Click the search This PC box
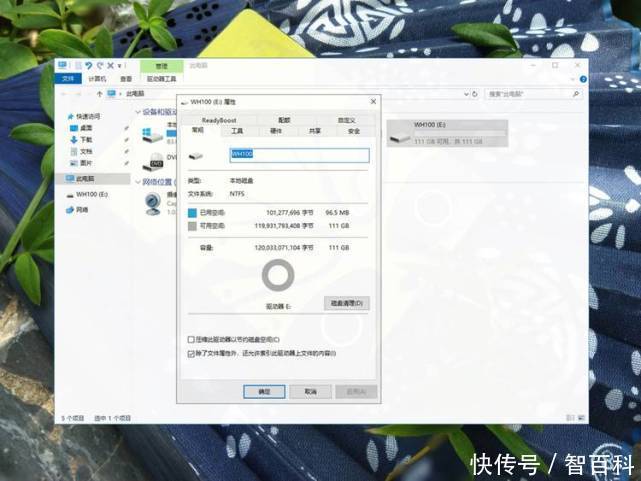 click(x=533, y=94)
